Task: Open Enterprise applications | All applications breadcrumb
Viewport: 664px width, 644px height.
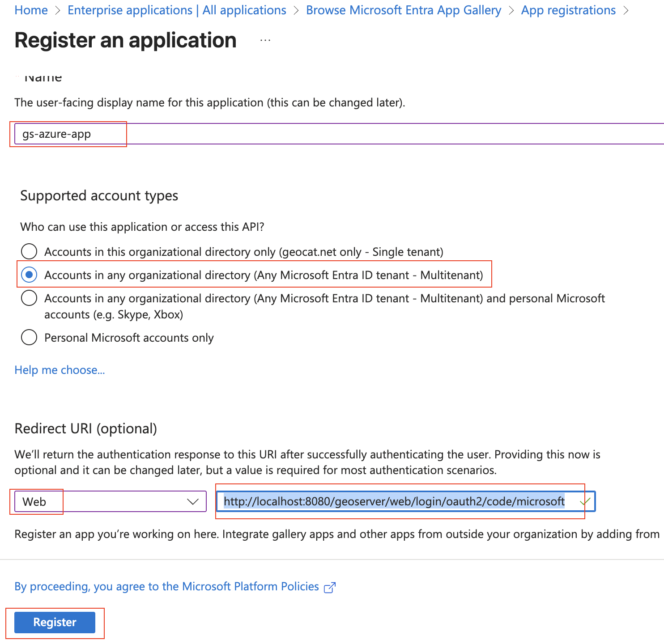Action: pos(177,10)
